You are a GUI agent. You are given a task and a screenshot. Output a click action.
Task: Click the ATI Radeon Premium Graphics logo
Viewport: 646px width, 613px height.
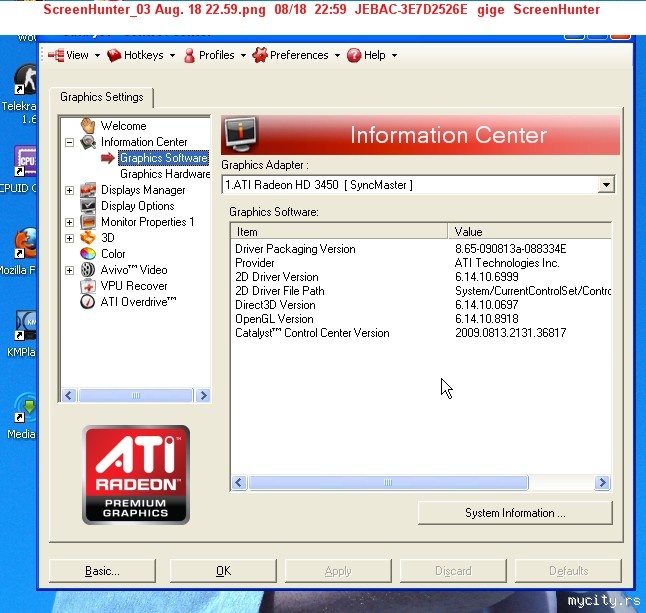[x=136, y=475]
